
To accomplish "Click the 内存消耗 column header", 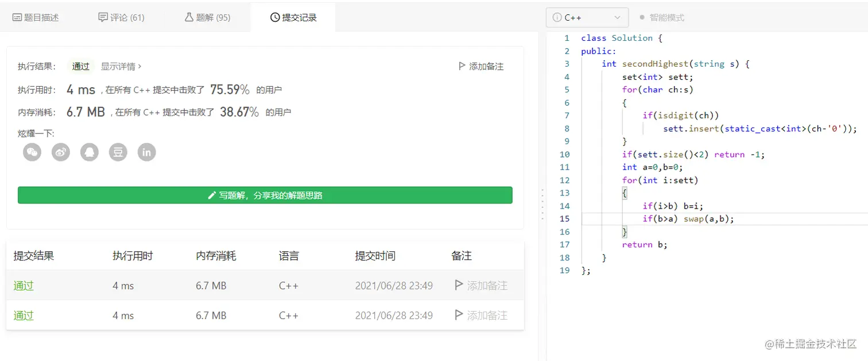I will point(216,256).
